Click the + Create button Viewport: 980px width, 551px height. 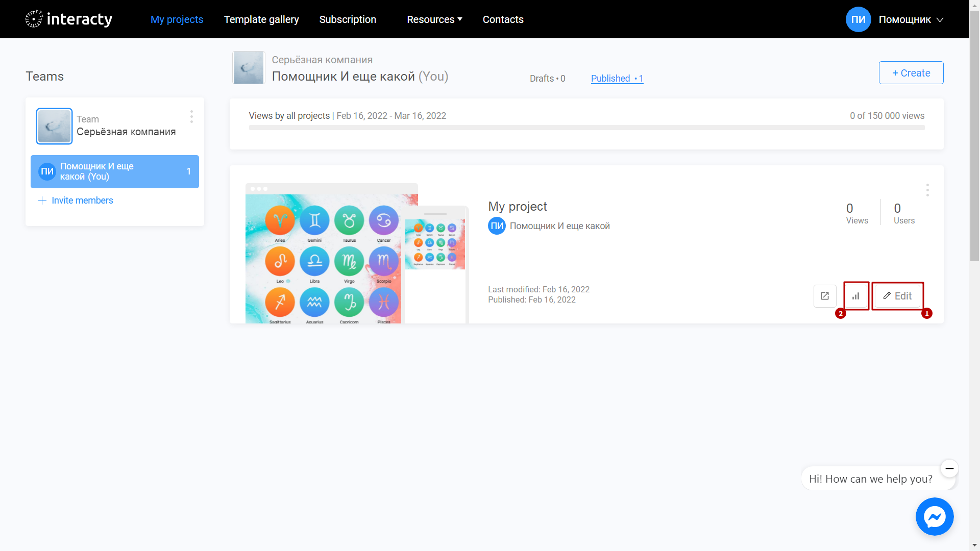(x=910, y=72)
